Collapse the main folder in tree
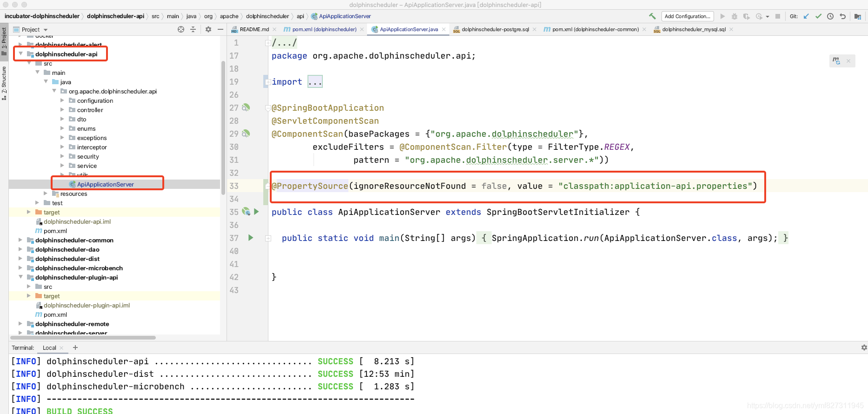 (38, 73)
